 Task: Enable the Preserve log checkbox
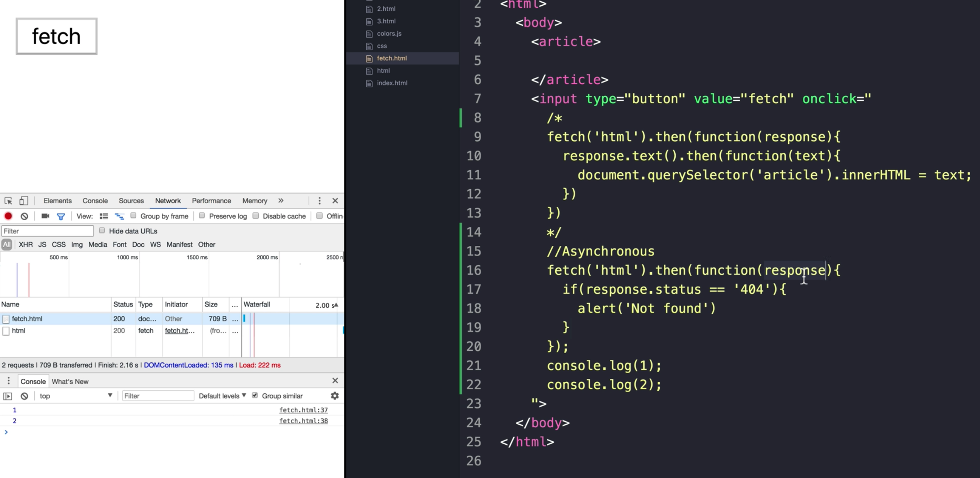tap(202, 216)
